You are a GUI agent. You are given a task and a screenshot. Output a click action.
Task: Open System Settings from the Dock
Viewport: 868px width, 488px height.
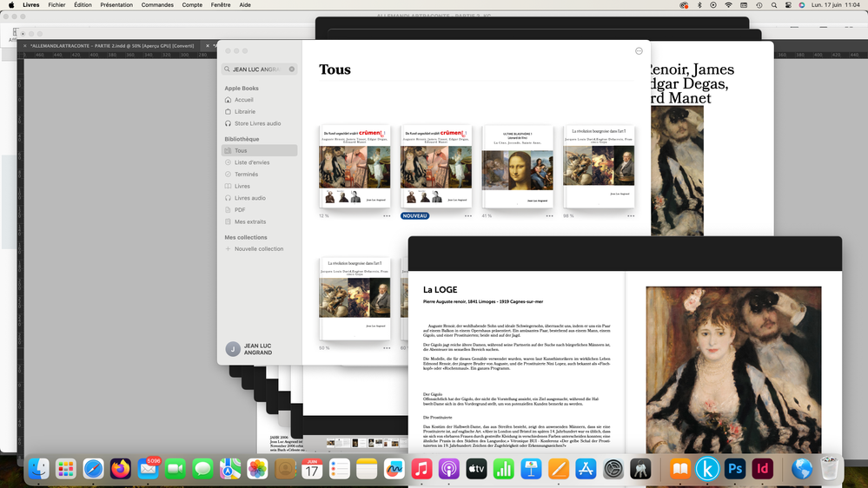pos(613,469)
